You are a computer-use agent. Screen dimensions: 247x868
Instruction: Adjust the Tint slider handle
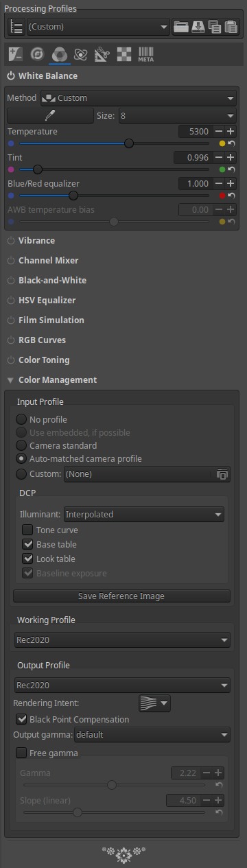38,169
